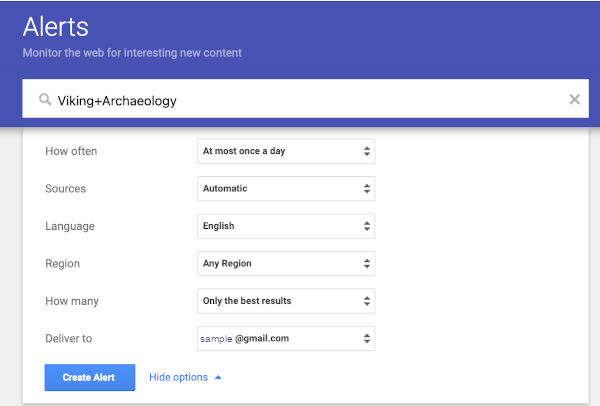
Task: Click the 'Sources' label
Action: [x=66, y=188]
